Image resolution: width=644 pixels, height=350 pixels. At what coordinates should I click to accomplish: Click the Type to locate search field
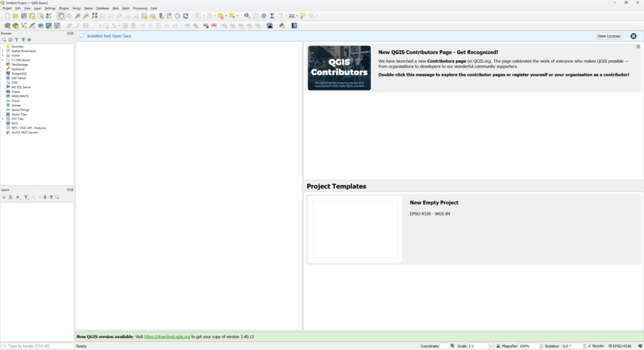click(38, 346)
